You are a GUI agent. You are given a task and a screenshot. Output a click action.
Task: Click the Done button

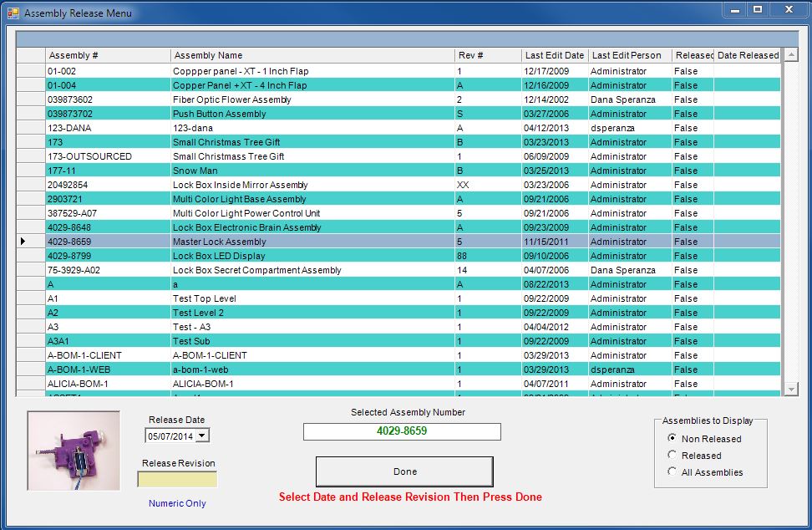click(x=404, y=471)
